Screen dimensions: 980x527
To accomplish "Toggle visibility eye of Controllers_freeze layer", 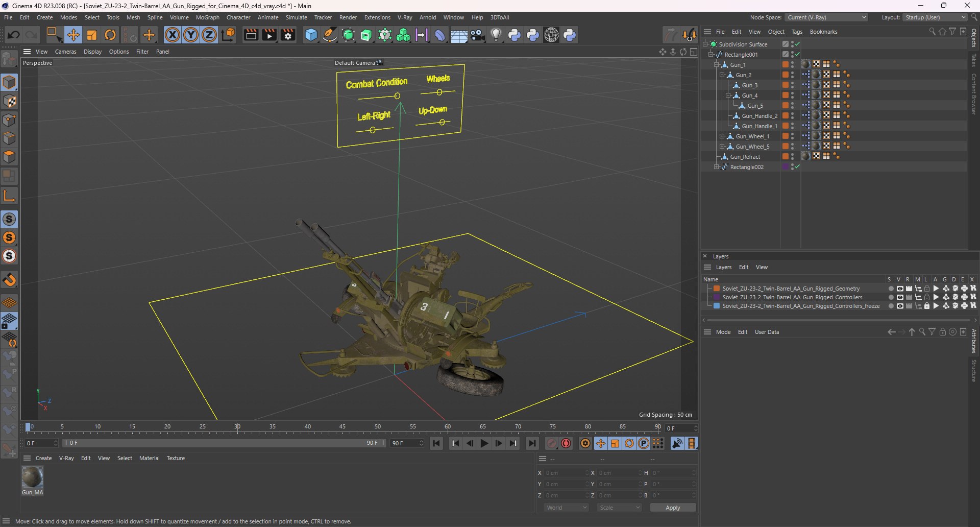I will pyautogui.click(x=899, y=306).
